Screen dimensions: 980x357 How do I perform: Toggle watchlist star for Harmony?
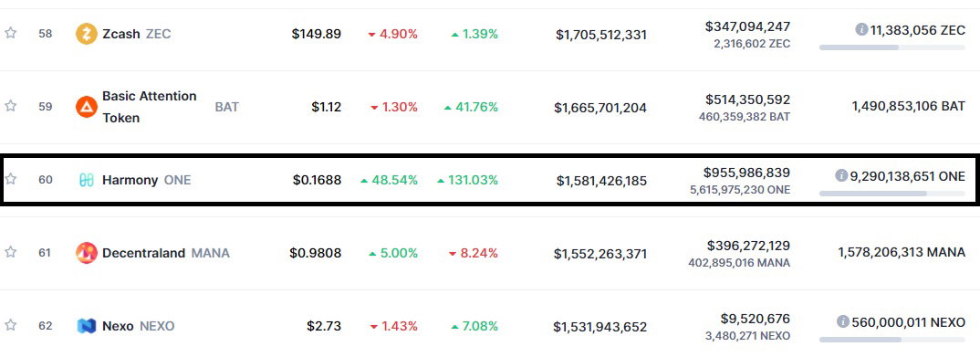click(x=11, y=180)
